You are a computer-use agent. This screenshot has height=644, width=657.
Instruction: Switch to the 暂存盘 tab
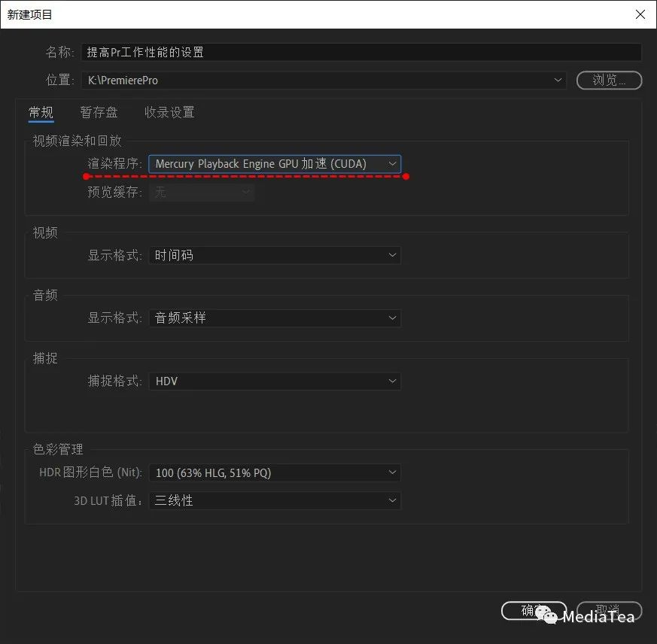99,112
